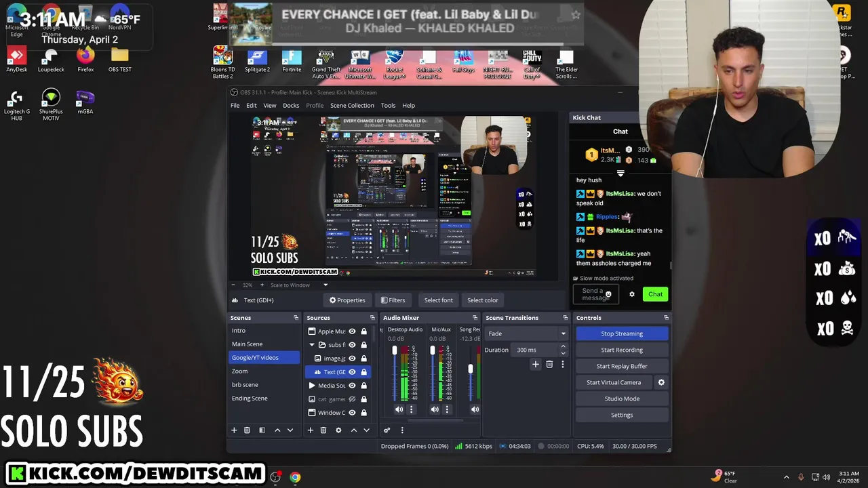Expand hidden system tray icons chevron
The height and width of the screenshot is (488, 868).
786,477
